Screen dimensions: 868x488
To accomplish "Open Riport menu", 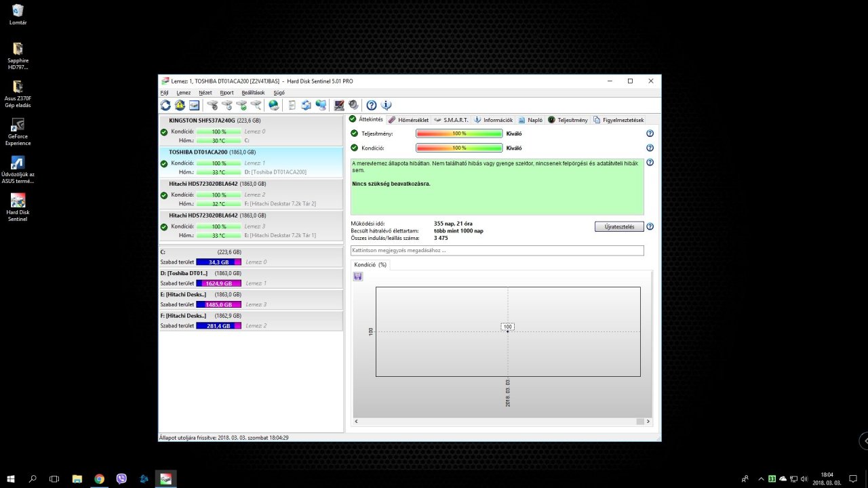I will coord(226,92).
